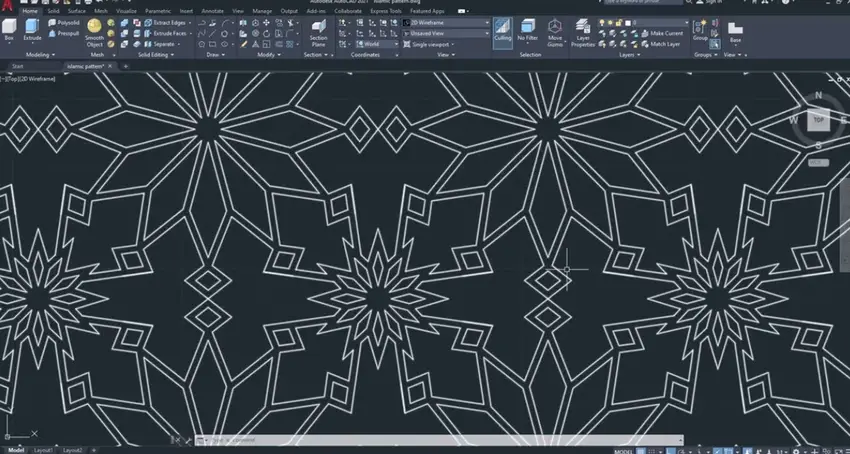Click Sign In link
This screenshot has width=850, height=454.
point(714,2)
